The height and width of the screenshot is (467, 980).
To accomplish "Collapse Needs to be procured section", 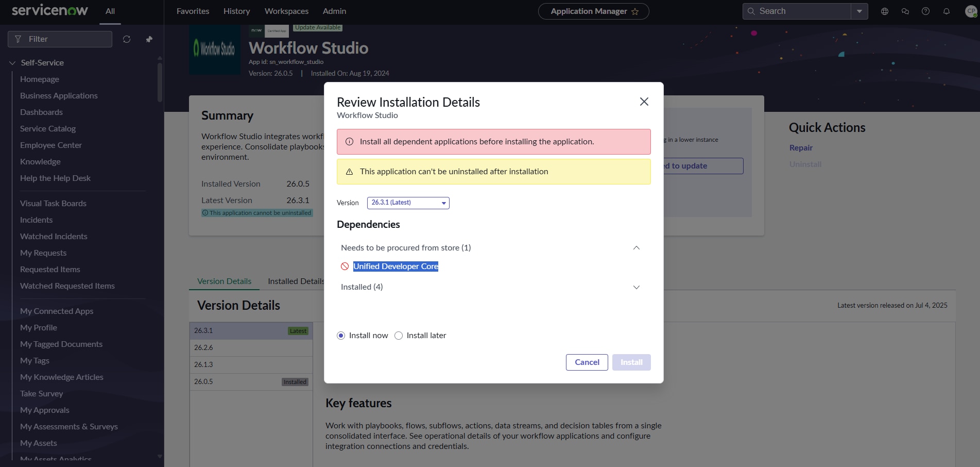I will [x=636, y=248].
